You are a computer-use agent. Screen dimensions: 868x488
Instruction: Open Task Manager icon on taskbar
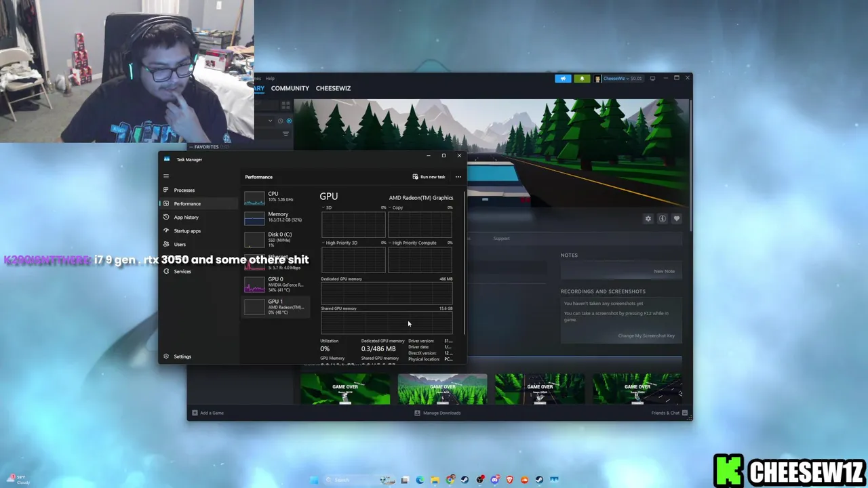point(554,480)
